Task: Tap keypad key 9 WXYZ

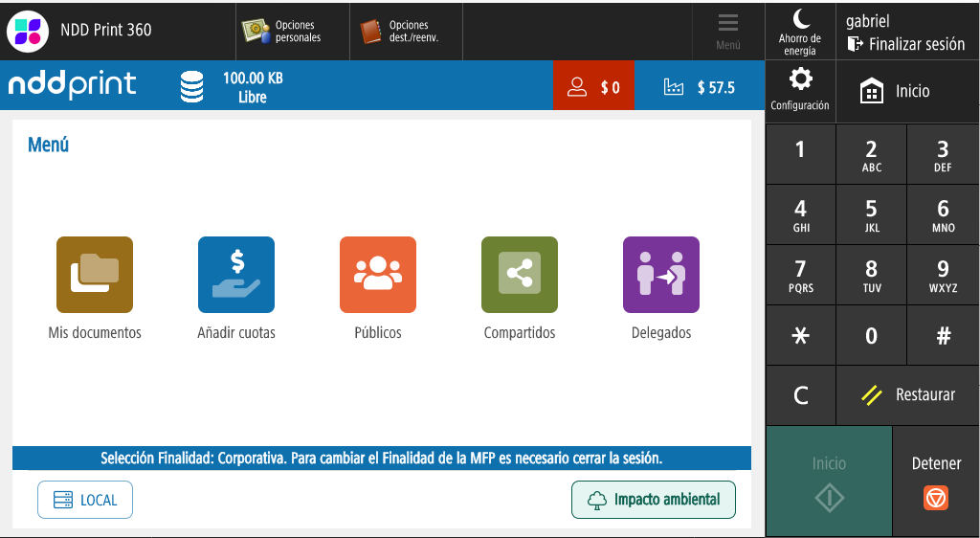Action: [943, 275]
